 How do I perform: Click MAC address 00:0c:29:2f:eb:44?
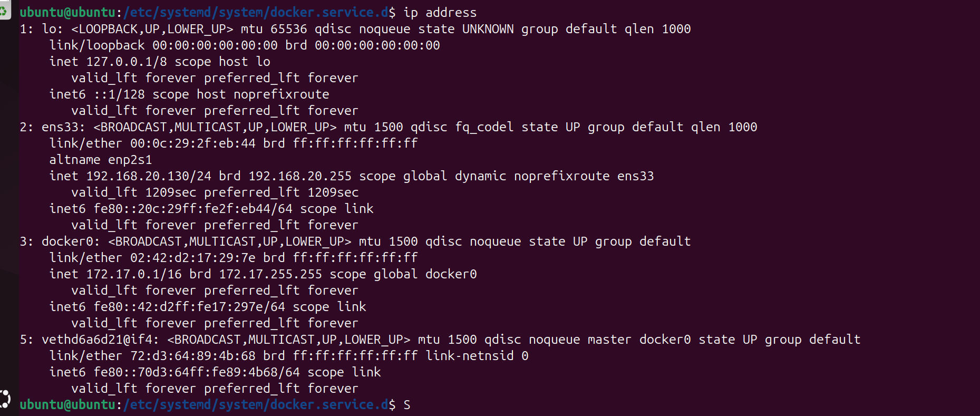[x=193, y=143]
